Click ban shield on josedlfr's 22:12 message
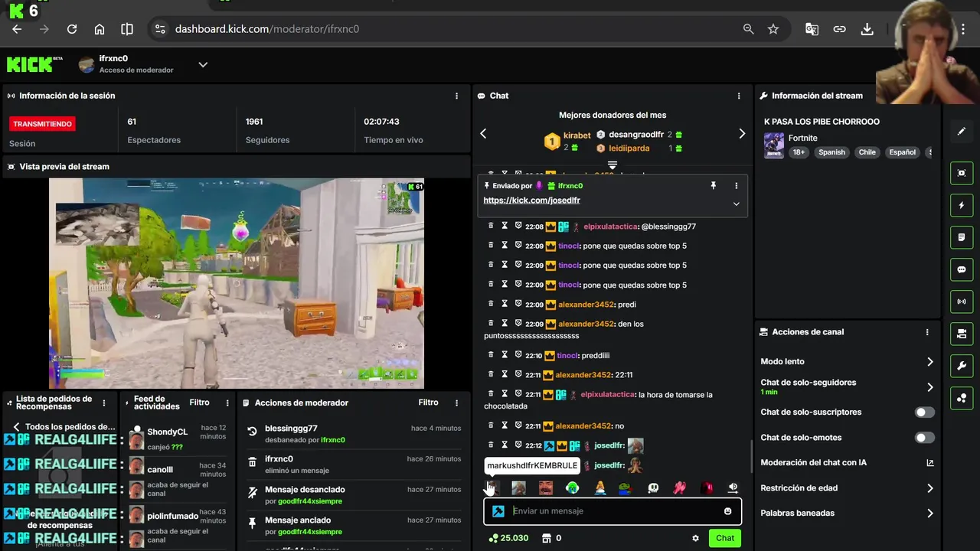This screenshot has height=551, width=980. (518, 445)
